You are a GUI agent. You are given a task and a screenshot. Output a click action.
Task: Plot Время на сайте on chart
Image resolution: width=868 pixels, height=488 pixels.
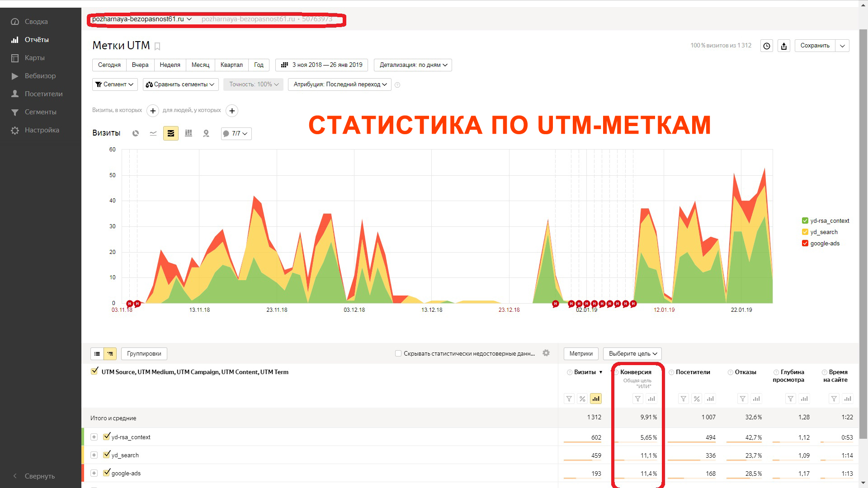[848, 399]
